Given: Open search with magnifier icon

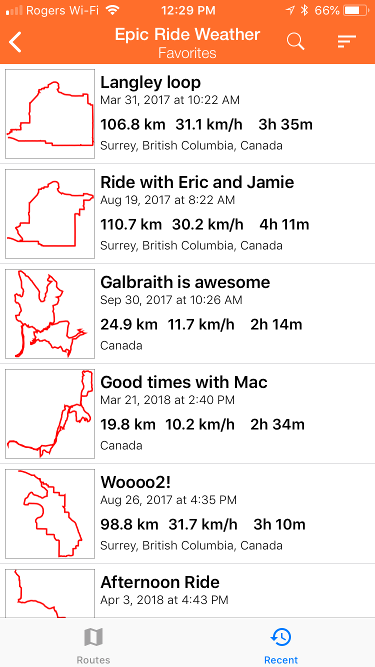Looking at the screenshot, I should (295, 41).
